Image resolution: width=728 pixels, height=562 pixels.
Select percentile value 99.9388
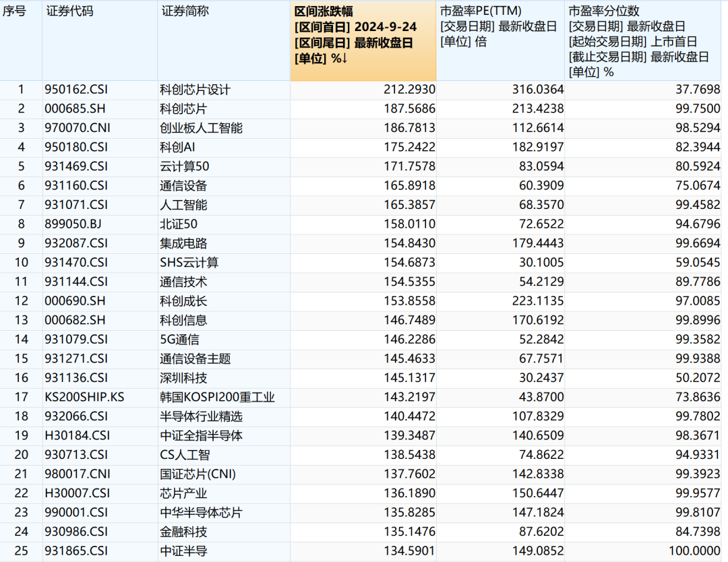pos(698,358)
